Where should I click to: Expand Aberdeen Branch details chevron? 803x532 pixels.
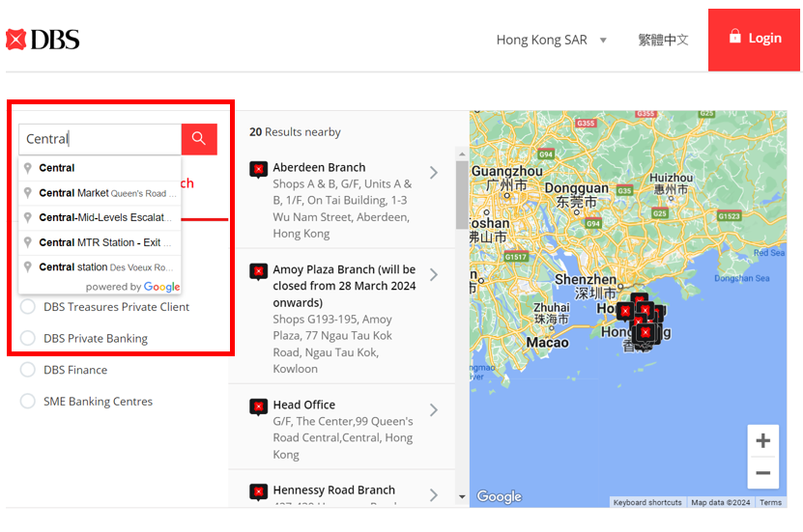point(434,173)
